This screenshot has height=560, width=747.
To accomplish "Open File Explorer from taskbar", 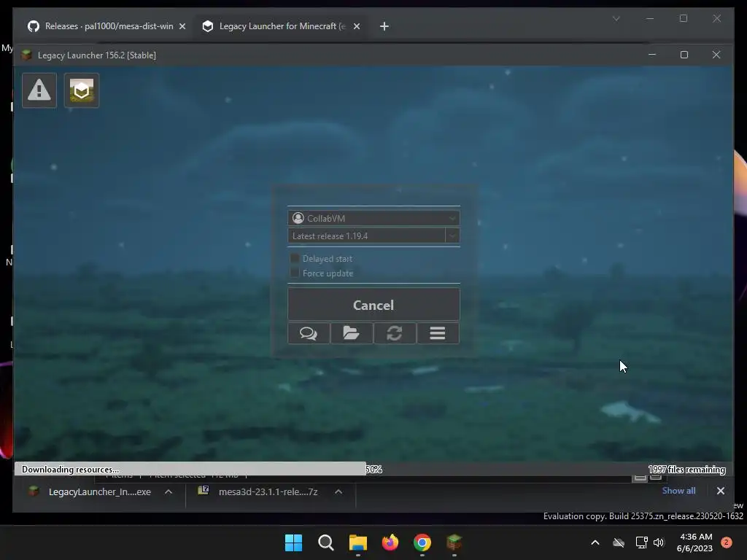I will pos(357,542).
